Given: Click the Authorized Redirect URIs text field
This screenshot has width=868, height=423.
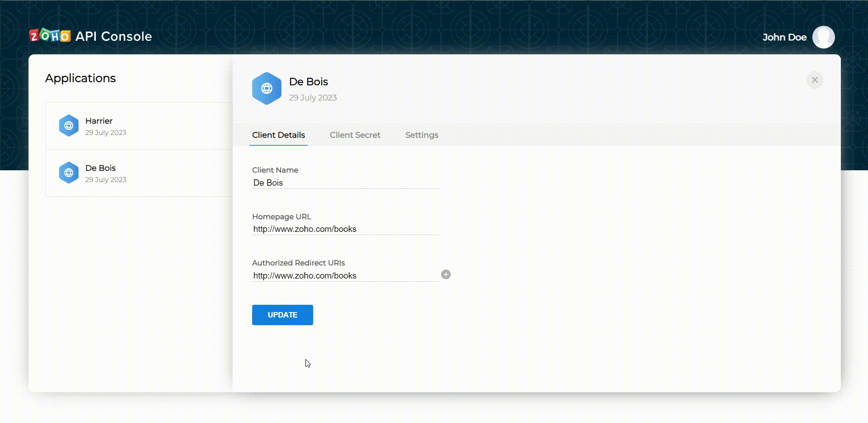Looking at the screenshot, I should tap(345, 276).
